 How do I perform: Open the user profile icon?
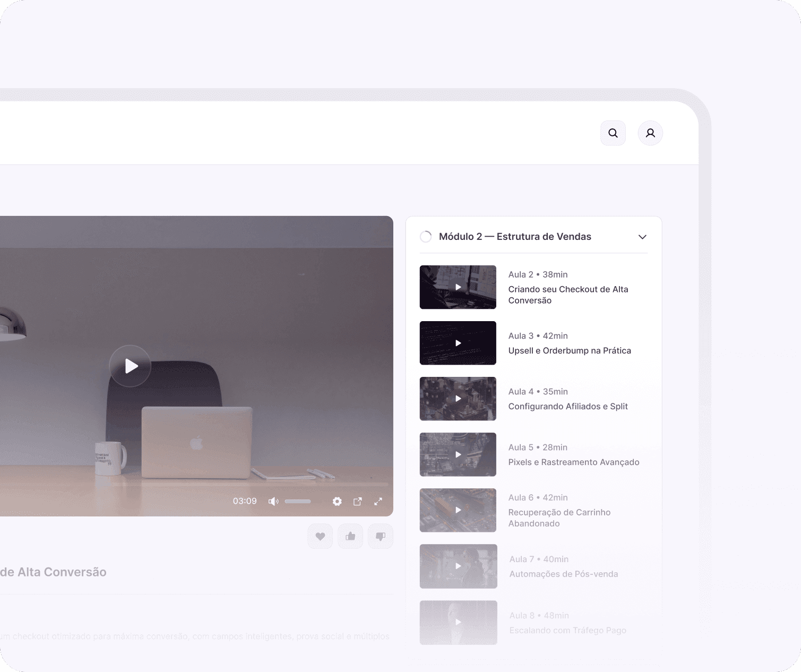point(650,133)
